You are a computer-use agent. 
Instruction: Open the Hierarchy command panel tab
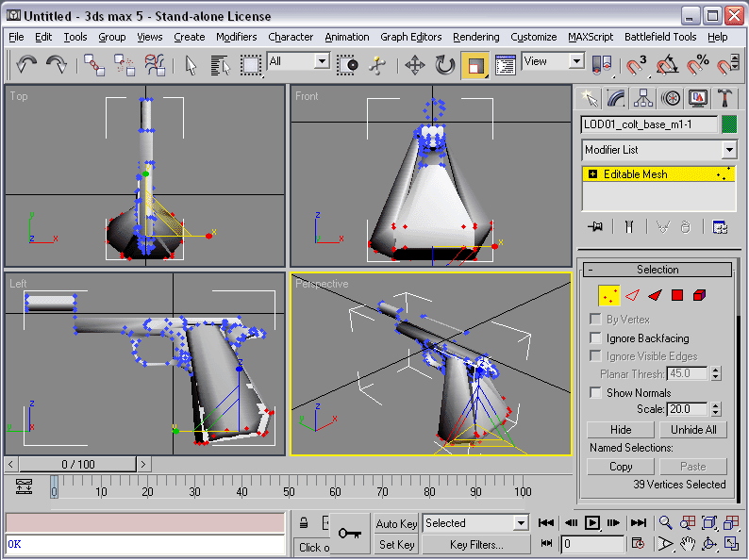[x=643, y=98]
